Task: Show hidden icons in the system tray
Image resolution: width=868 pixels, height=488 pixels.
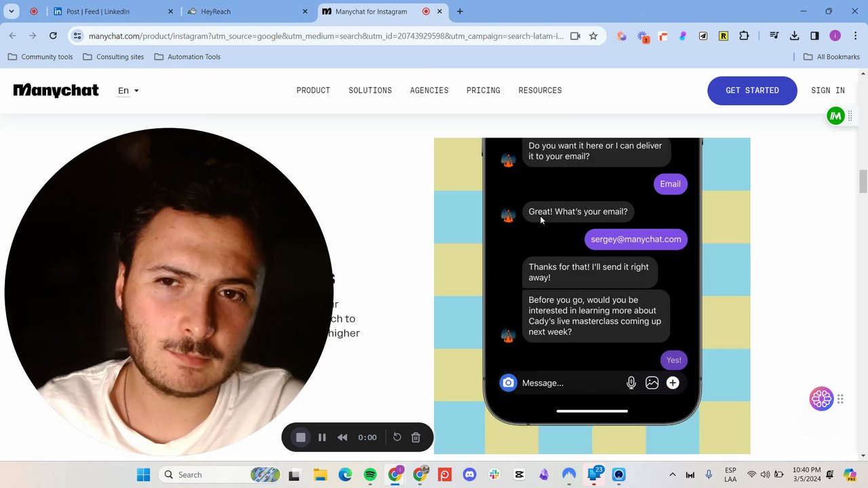Action: coord(672,474)
